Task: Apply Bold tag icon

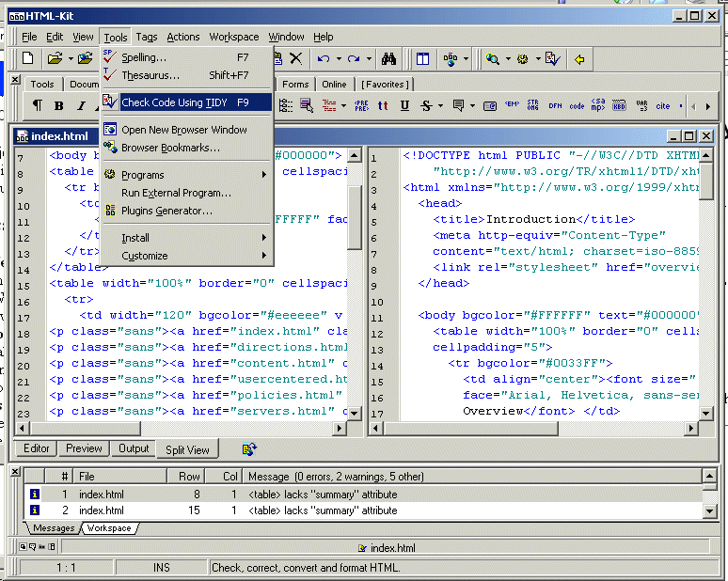Action: (x=59, y=106)
